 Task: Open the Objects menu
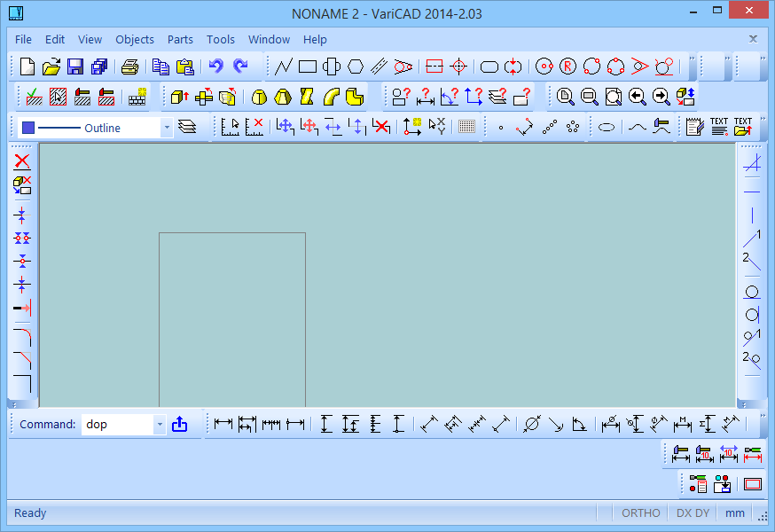(x=135, y=40)
